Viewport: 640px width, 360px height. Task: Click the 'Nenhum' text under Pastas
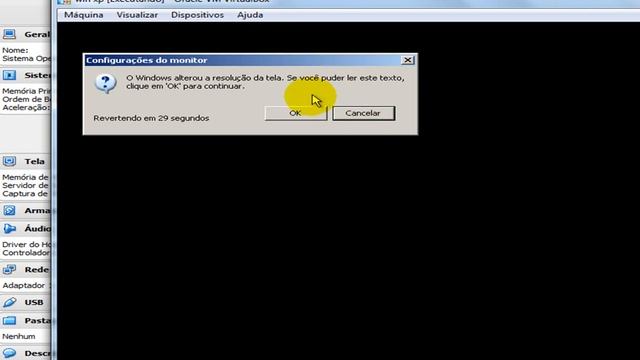(18, 336)
